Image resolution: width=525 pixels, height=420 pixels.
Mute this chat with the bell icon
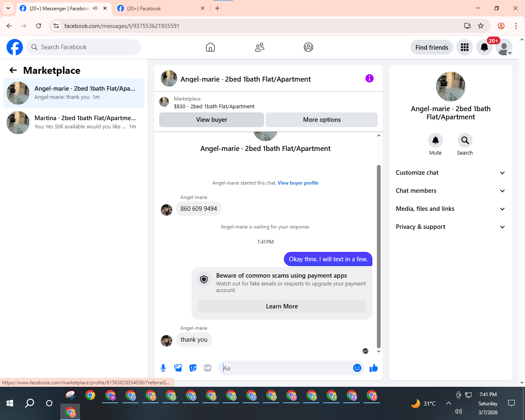coord(436,140)
